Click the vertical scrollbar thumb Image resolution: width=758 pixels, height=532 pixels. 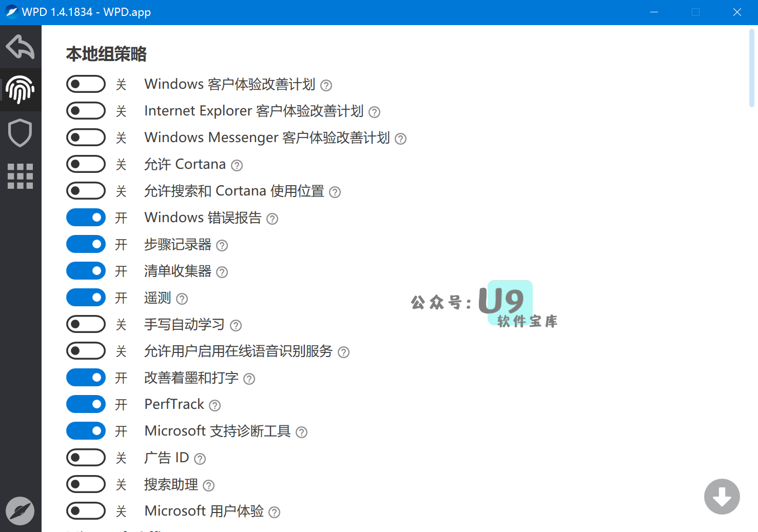(752, 68)
